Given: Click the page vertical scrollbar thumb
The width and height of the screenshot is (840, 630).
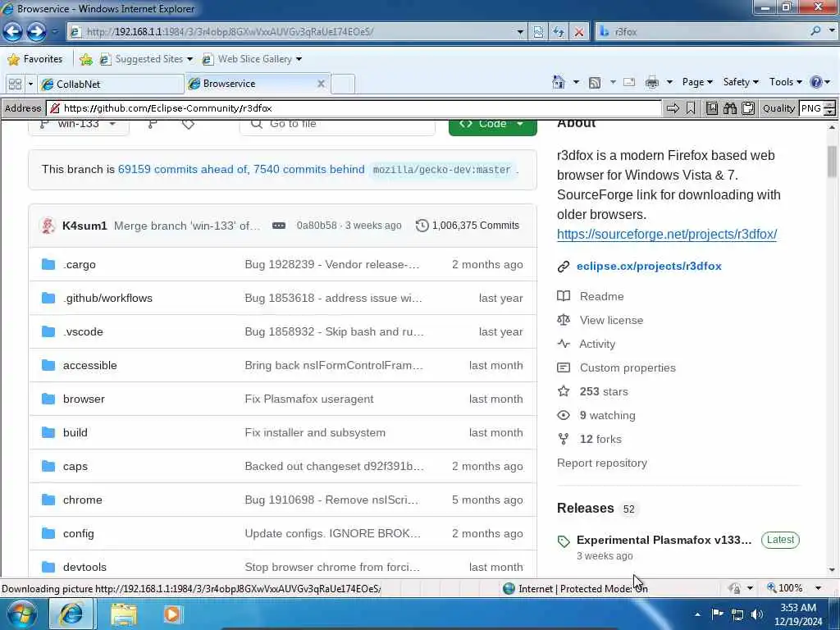Looking at the screenshot, I should tap(832, 161).
